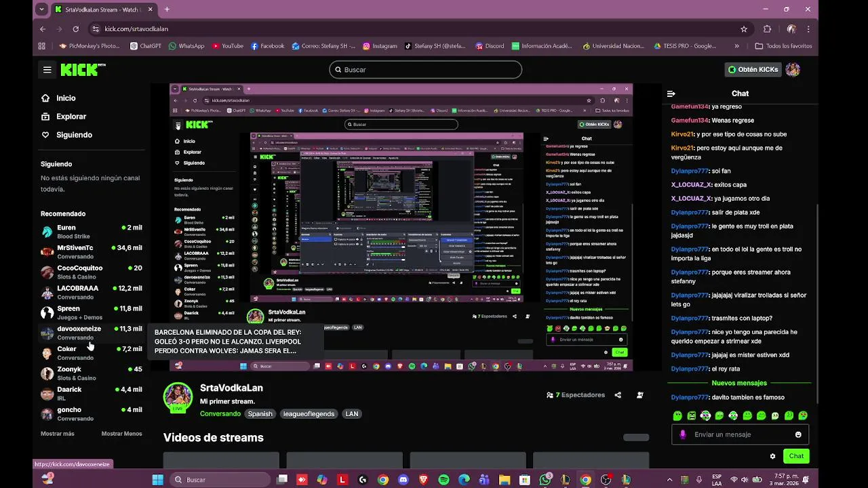This screenshot has width=868, height=488.
Task: Open MrStivenTc recommended channel
Action: [x=92, y=252]
